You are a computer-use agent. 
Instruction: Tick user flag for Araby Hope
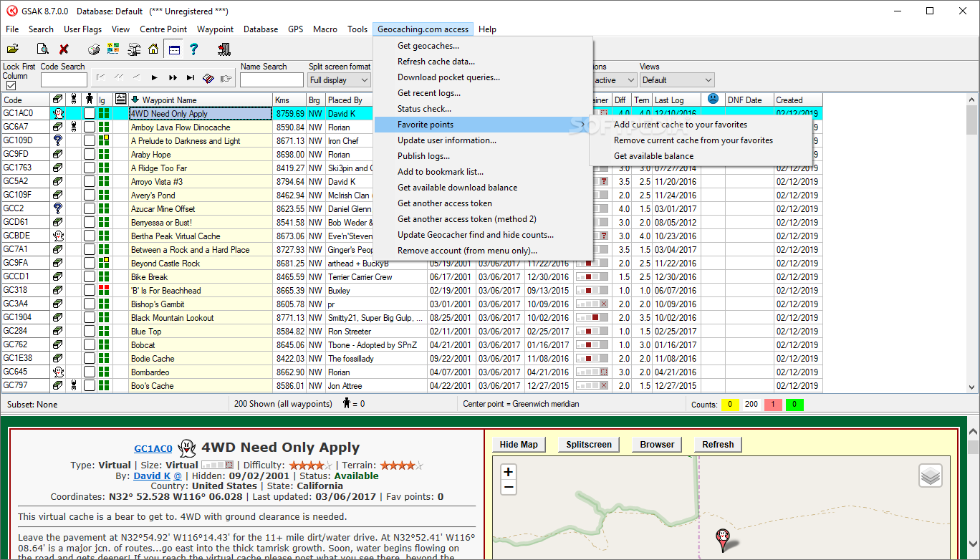click(x=90, y=154)
